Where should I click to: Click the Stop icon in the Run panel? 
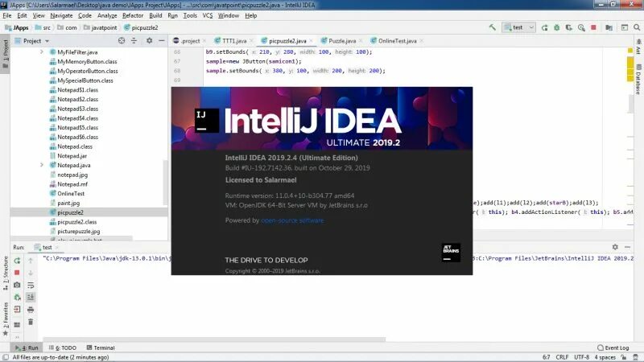pos(17,273)
